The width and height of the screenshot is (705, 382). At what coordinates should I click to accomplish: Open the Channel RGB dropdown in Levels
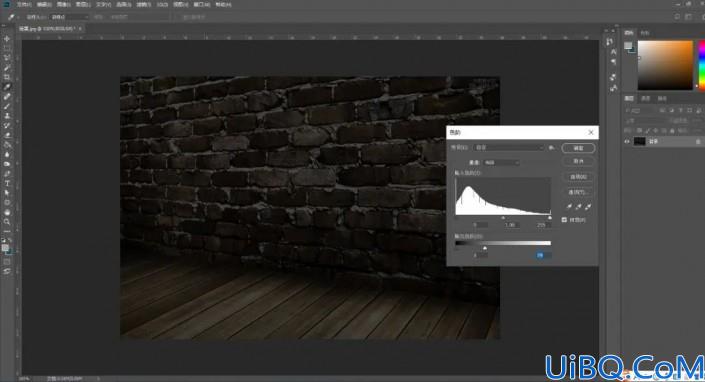point(501,162)
